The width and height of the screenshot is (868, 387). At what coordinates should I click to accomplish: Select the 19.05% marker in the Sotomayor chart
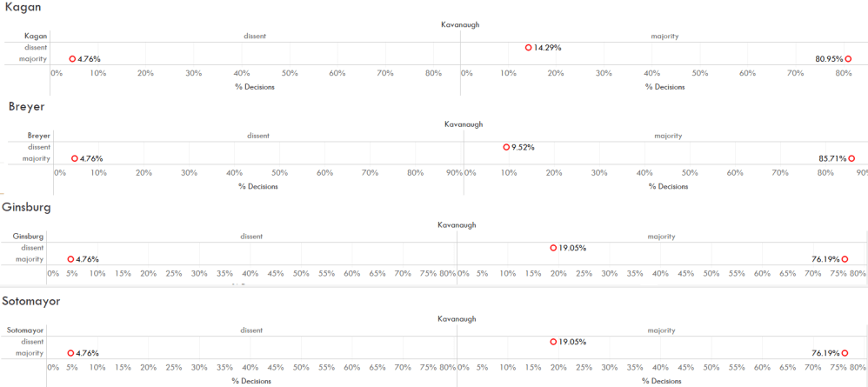pos(553,342)
